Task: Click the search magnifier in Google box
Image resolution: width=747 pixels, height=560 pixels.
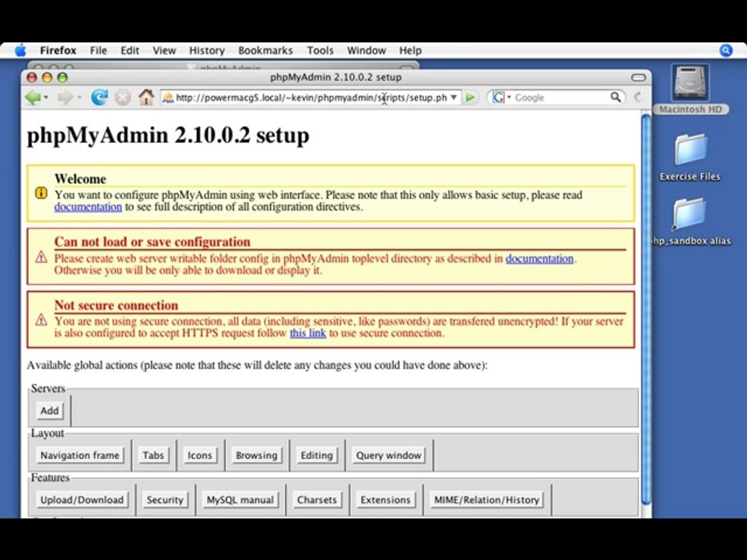Action: pyautogui.click(x=615, y=97)
